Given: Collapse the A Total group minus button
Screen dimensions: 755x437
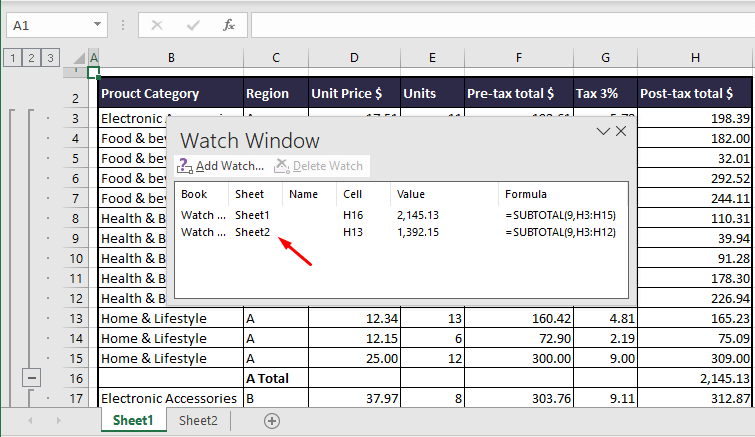Looking at the screenshot, I should pos(31,378).
